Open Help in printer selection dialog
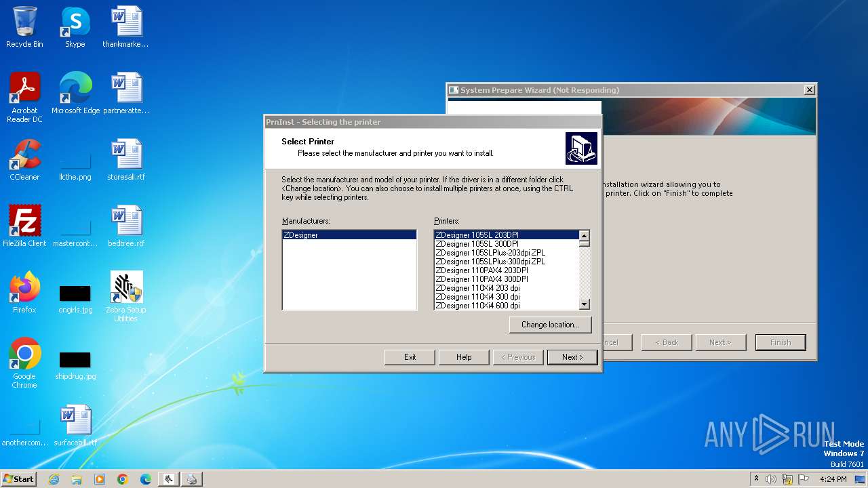Screen dimensions: 868x488 coord(464,357)
